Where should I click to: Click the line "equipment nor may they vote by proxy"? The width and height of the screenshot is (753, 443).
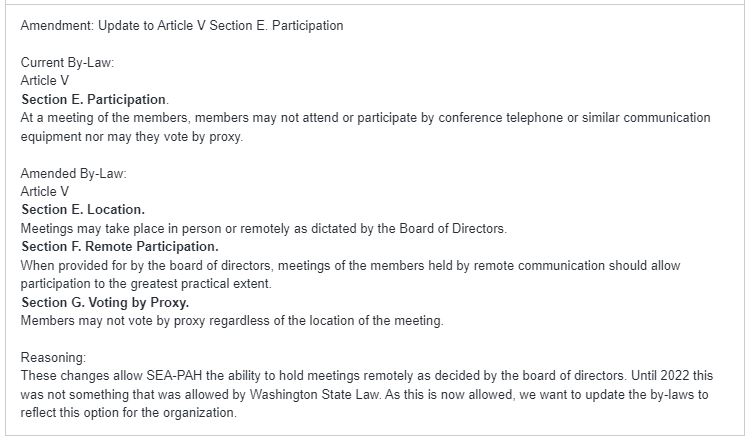(132, 136)
